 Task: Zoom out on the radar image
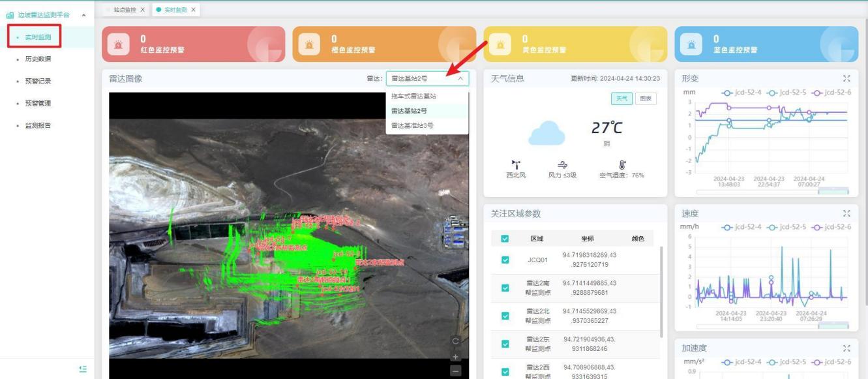point(456,371)
